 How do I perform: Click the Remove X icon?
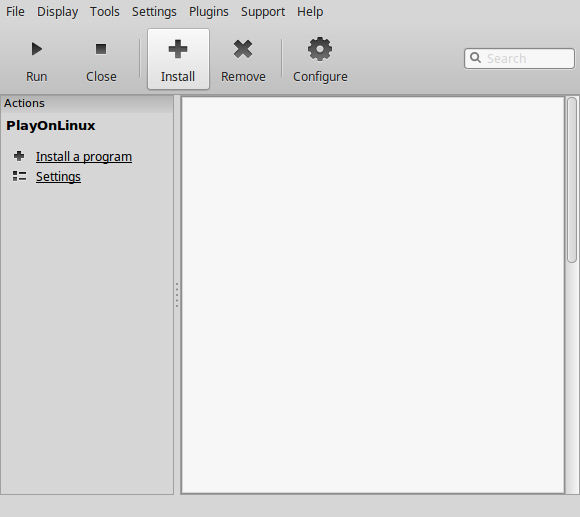point(243,49)
